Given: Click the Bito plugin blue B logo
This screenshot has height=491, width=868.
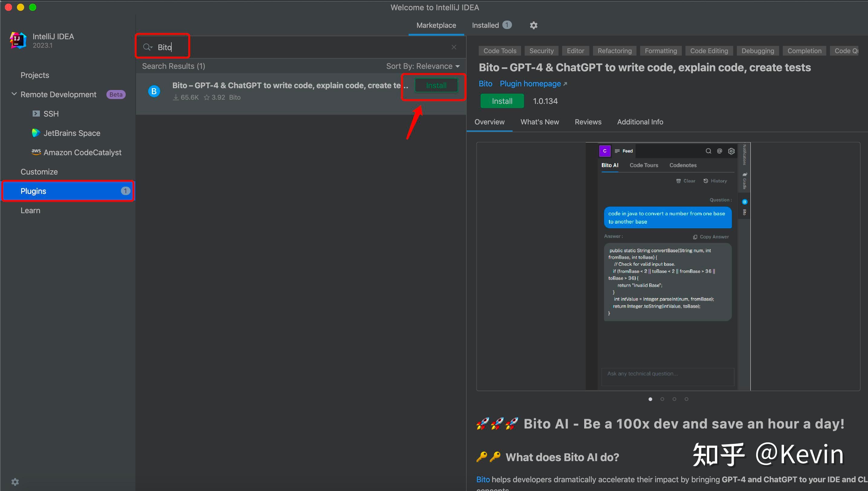Looking at the screenshot, I should [x=154, y=91].
